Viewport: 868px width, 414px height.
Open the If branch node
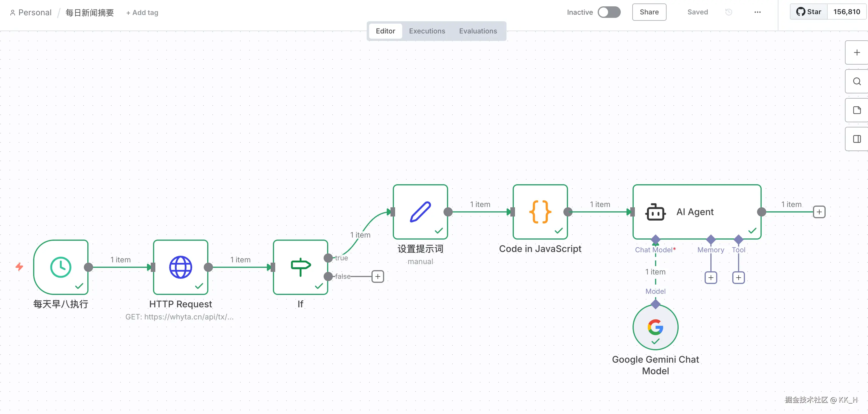pos(300,267)
